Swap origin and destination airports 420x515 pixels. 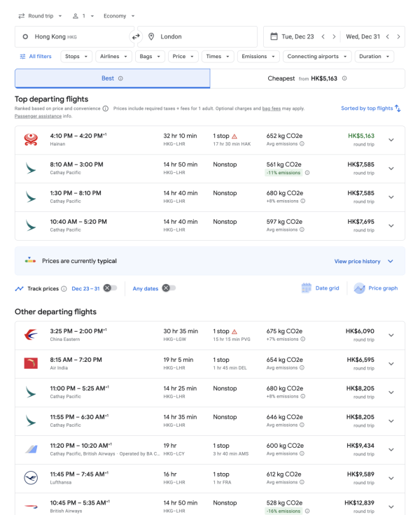tap(136, 36)
